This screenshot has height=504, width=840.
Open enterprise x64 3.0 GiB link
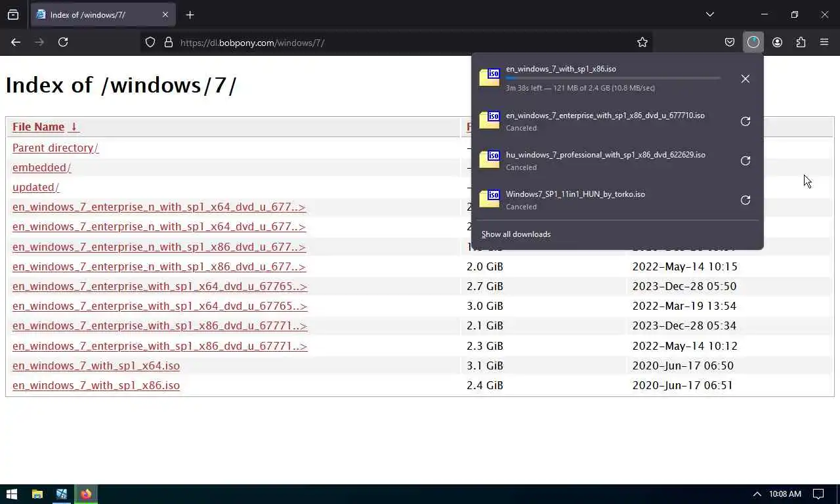159,306
